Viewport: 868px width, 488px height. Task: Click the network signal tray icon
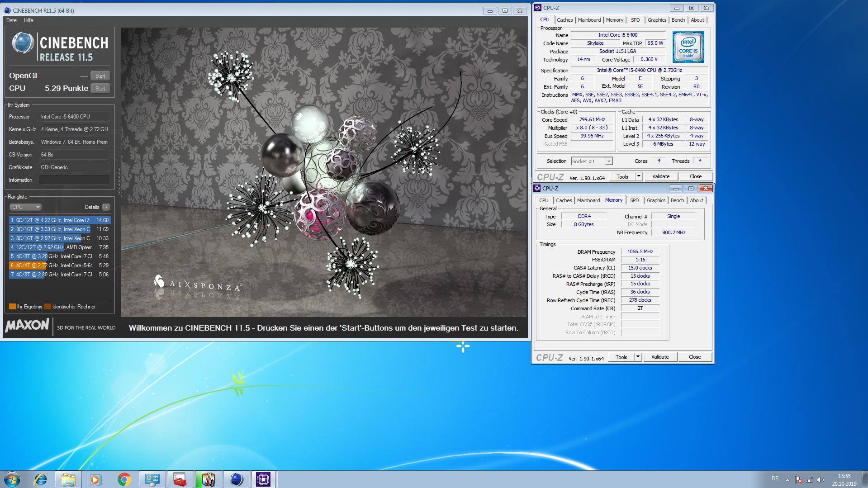click(810, 480)
